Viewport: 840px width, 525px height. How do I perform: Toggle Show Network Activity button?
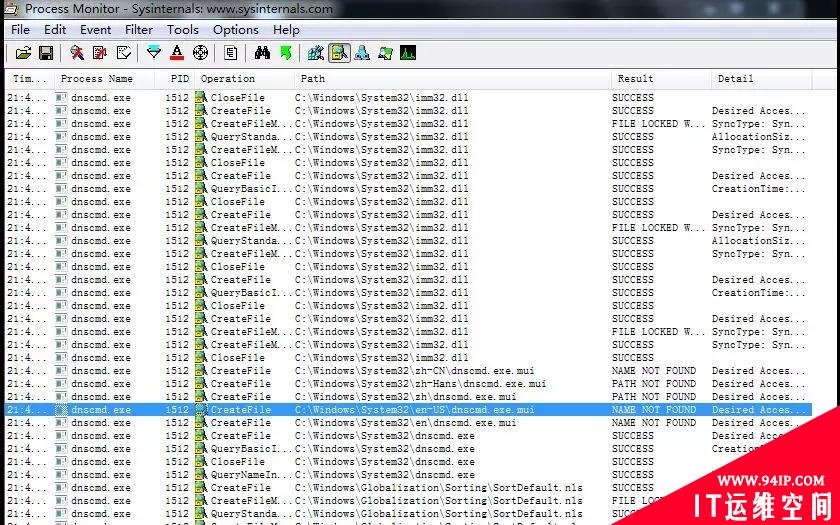(x=362, y=53)
